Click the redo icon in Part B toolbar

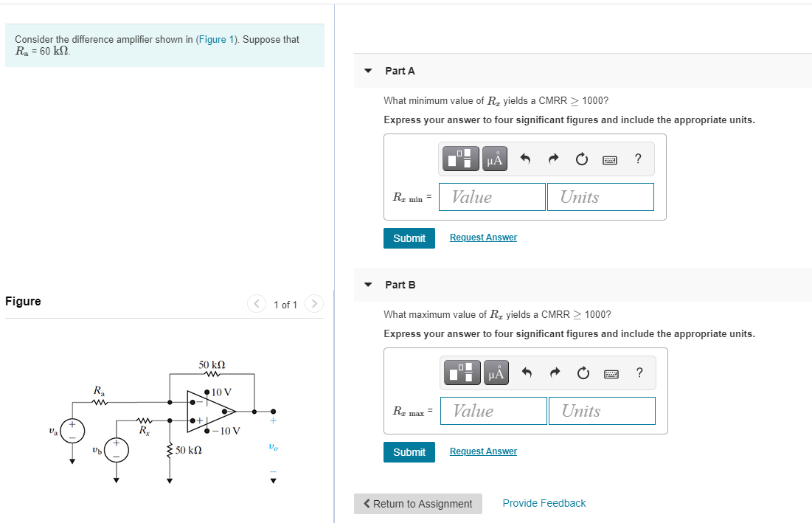555,373
